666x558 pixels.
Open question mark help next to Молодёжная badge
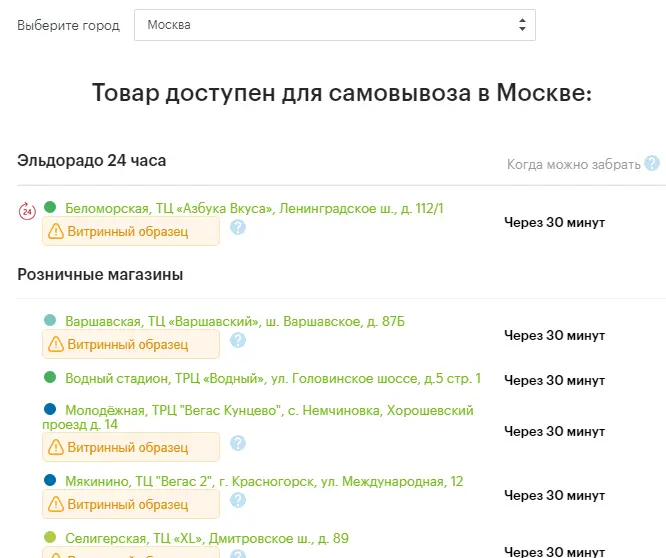click(238, 443)
